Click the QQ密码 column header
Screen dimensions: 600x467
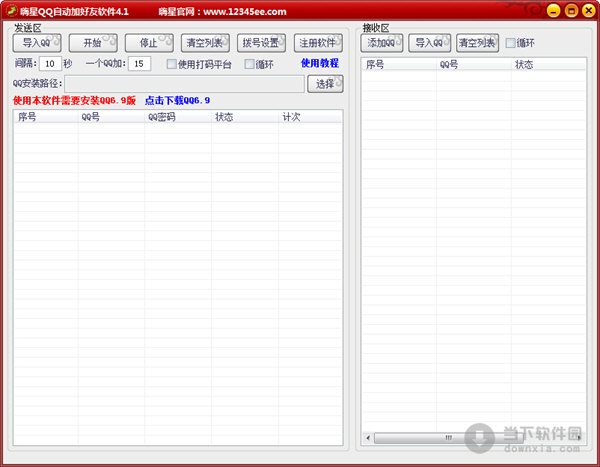178,117
